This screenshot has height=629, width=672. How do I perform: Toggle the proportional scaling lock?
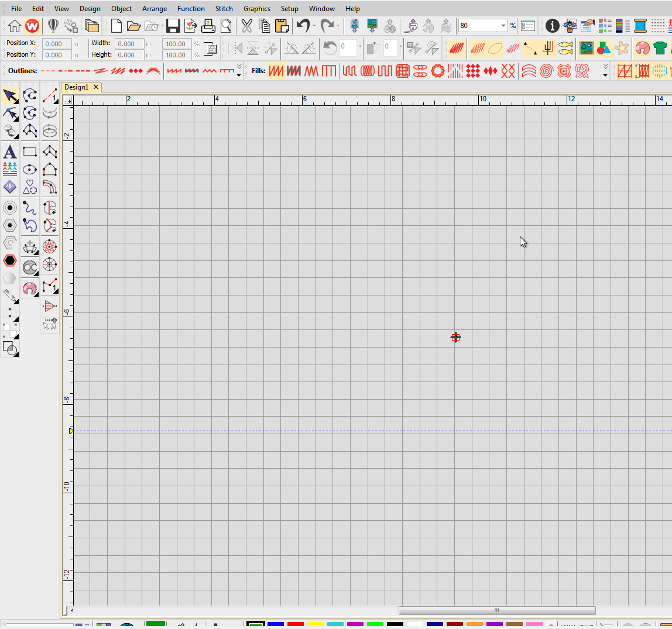click(x=210, y=50)
